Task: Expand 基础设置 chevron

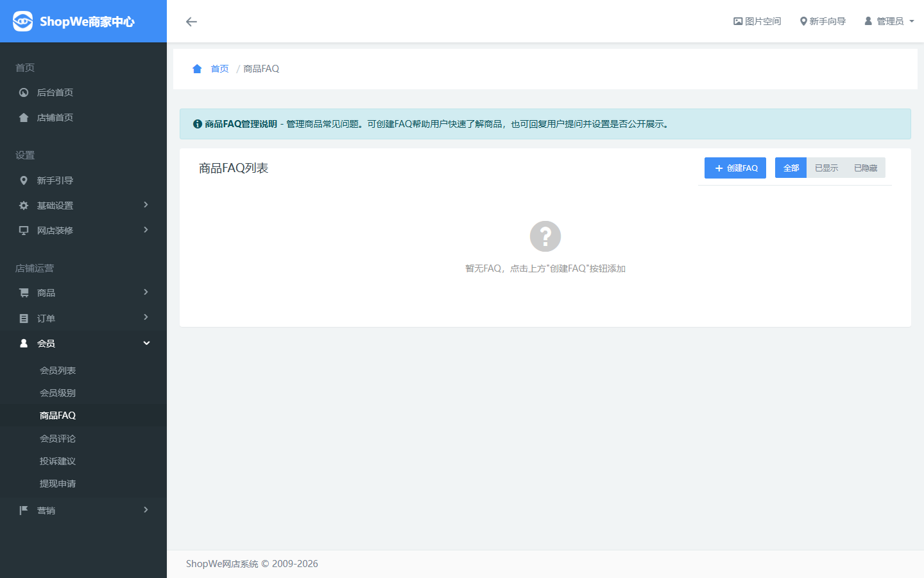Action: (146, 205)
